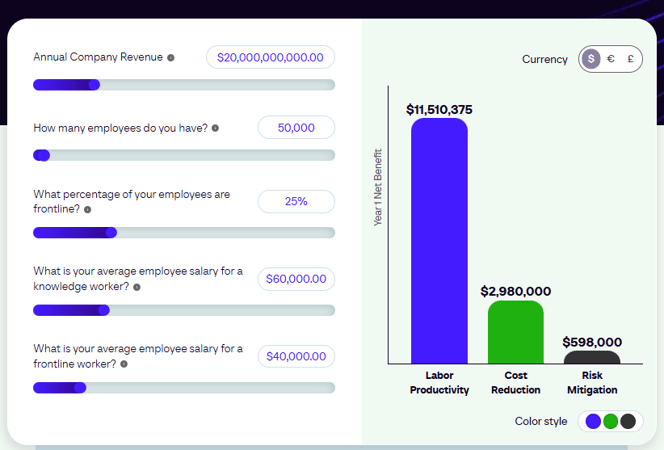The height and width of the screenshot is (450, 664).
Task: Click the $40,000.00 frontline salary field
Action: click(x=296, y=356)
